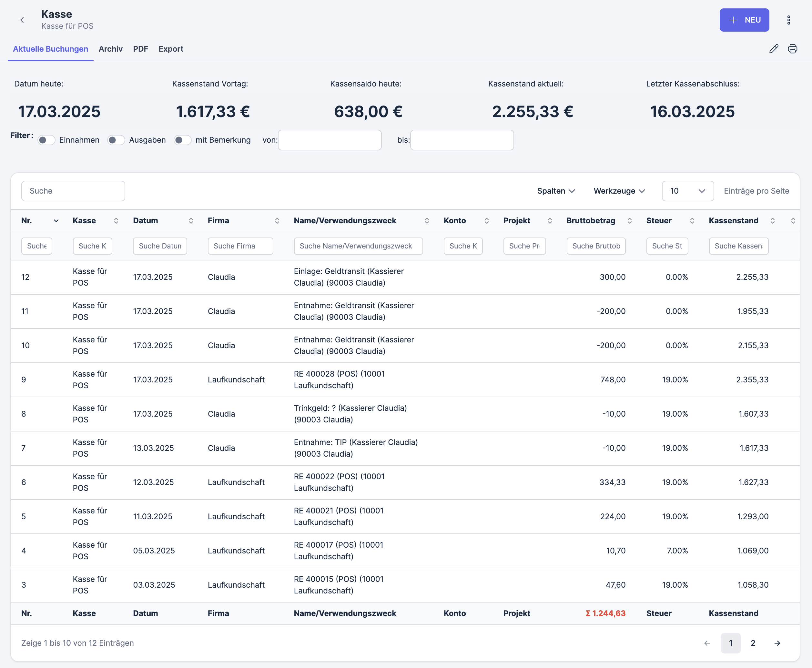This screenshot has height=668, width=812.
Task: Expand the Werkzeuge dropdown
Action: 619,191
